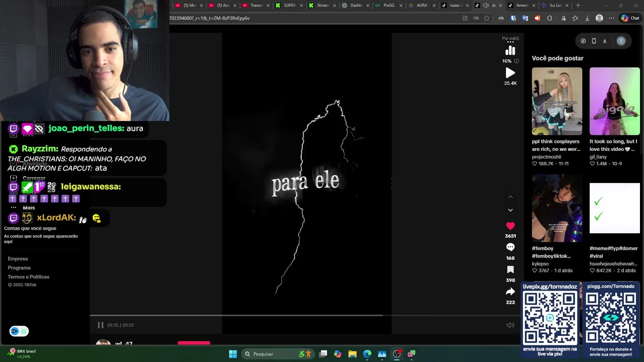Open the browser settings ellipsis menu
644x362 pixels.
tap(611, 18)
